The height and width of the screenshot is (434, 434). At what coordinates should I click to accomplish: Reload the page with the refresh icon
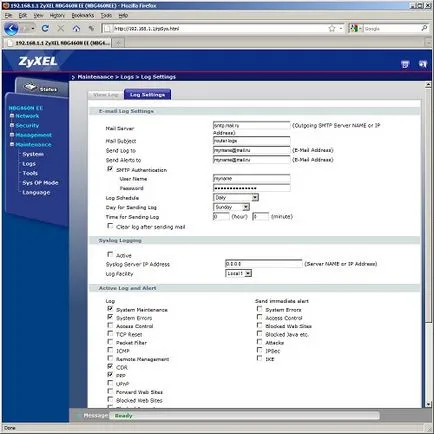45,28
